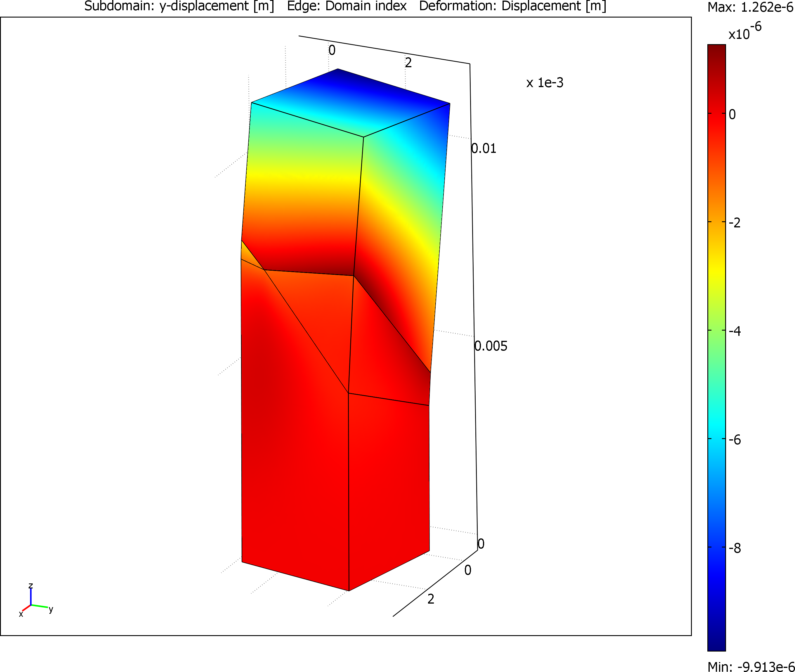
Task: Click the 'x 1e-3' axis scale label
Action: coord(545,83)
